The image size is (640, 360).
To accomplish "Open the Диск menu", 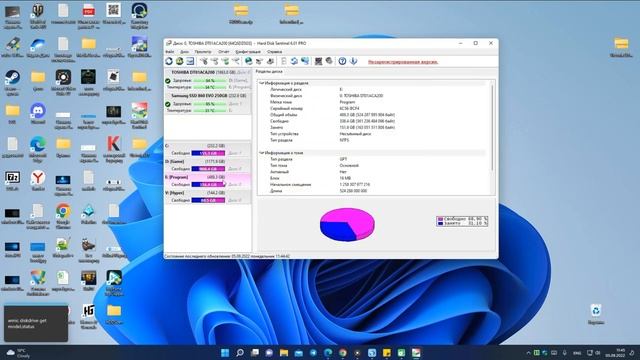I will (x=184, y=52).
